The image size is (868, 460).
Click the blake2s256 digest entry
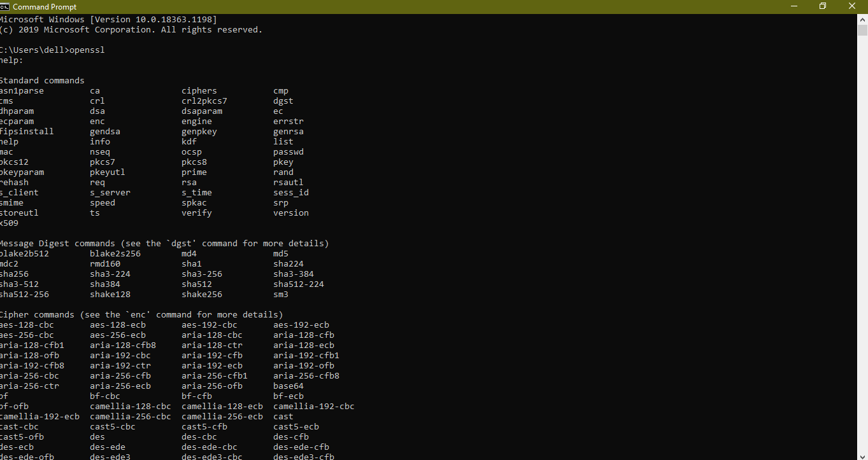[x=115, y=254]
